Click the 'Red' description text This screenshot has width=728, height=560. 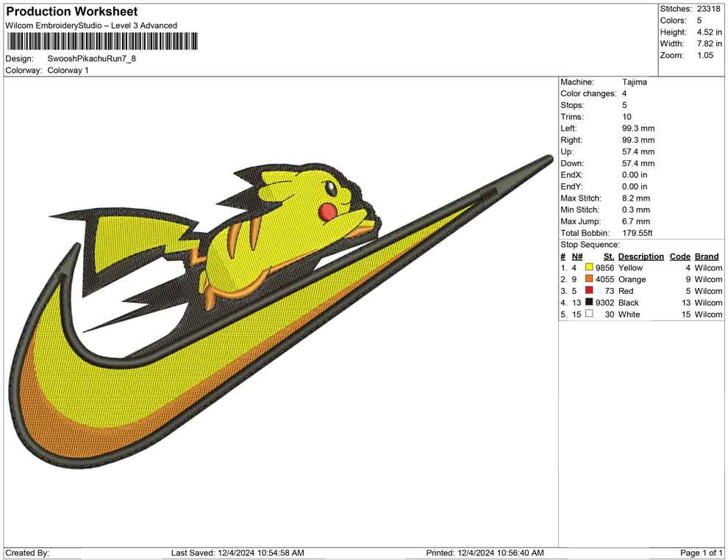626,291
